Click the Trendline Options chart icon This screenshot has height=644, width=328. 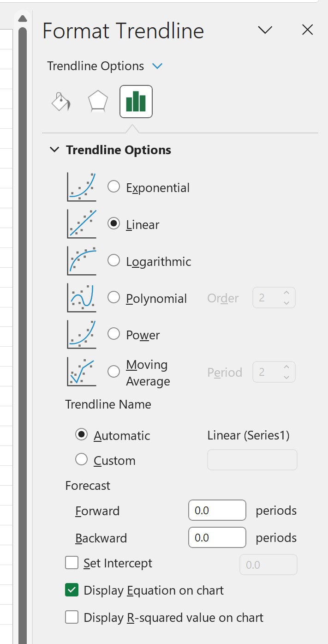(135, 102)
